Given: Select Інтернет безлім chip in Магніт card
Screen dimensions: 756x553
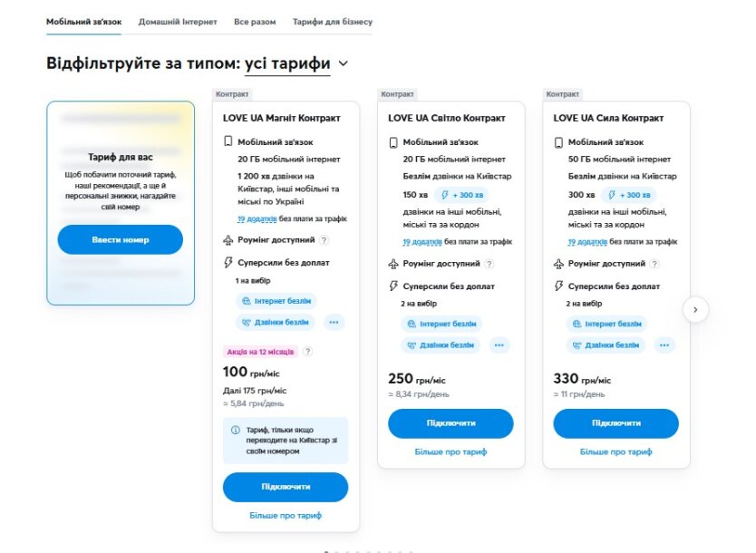Looking at the screenshot, I should coord(276,300).
